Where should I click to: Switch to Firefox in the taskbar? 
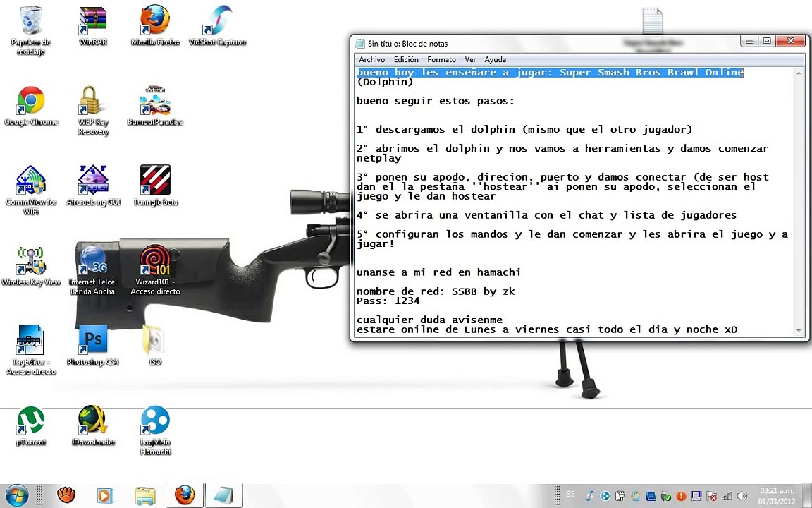[x=185, y=495]
